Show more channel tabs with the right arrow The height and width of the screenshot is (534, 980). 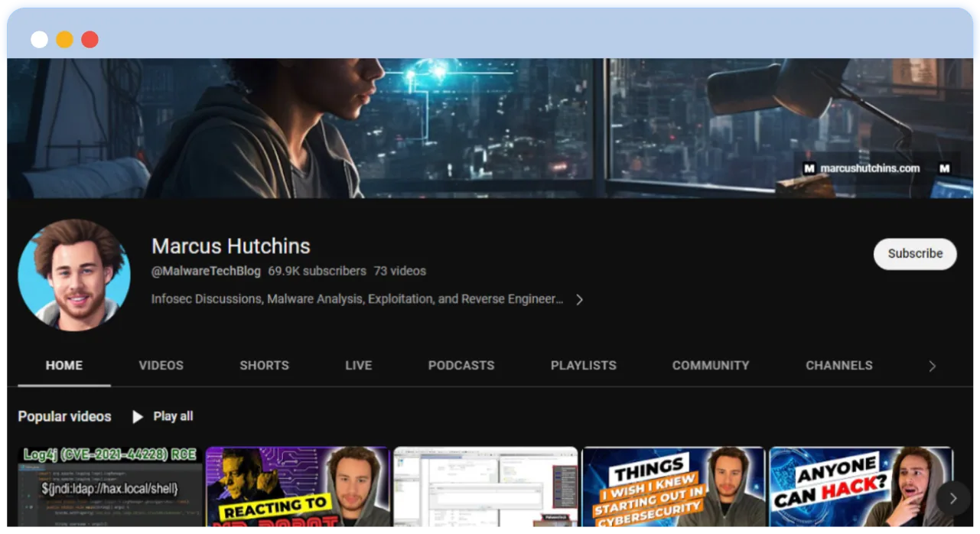pyautogui.click(x=932, y=366)
